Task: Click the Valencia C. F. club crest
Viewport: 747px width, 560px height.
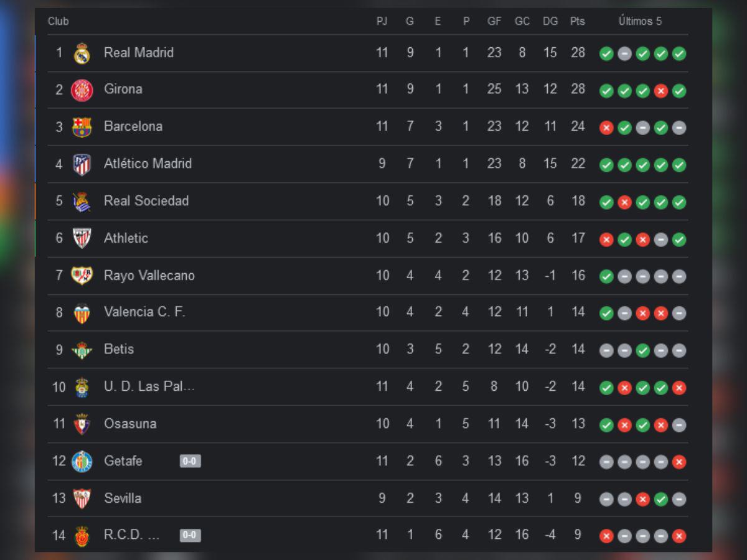Action: pos(82,312)
